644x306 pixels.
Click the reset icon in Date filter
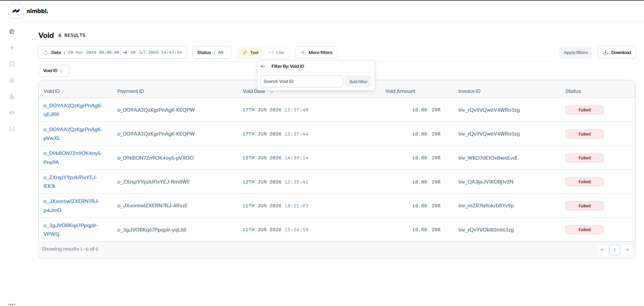coord(46,52)
